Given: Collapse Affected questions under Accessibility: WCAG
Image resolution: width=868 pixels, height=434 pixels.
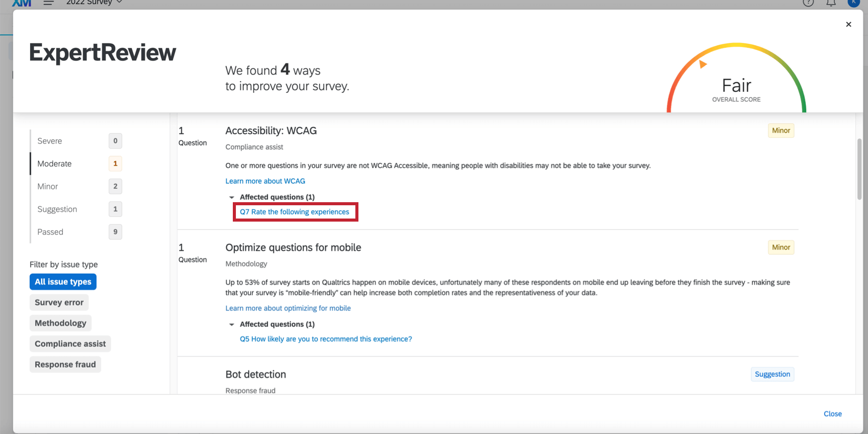Looking at the screenshot, I should point(232,197).
